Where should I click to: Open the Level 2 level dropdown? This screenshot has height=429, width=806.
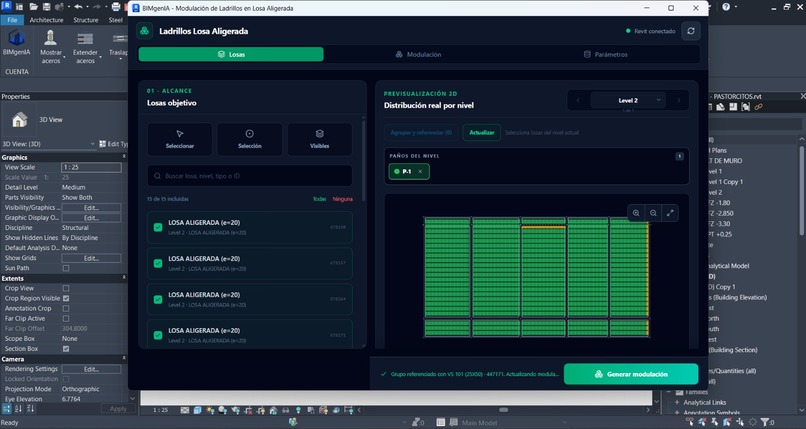628,100
